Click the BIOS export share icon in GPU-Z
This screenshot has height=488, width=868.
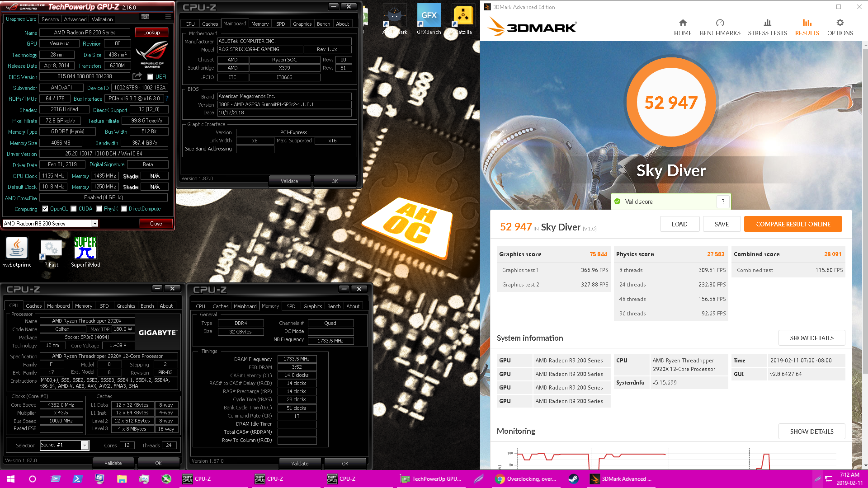(137, 76)
